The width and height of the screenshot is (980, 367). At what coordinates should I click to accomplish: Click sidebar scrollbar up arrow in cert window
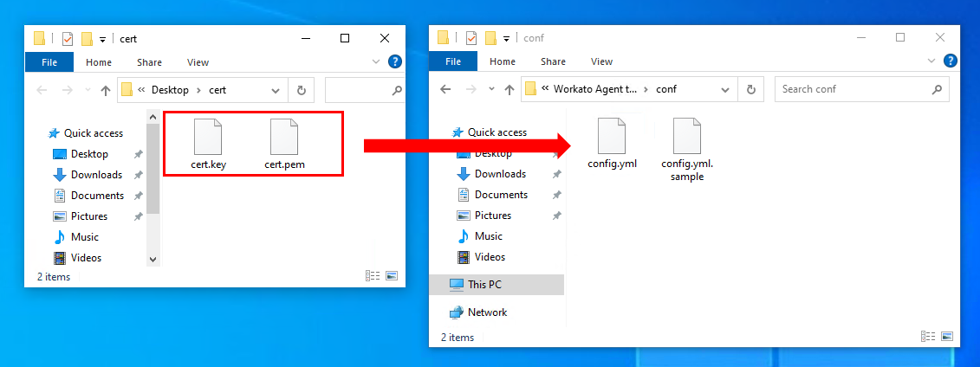(153, 117)
